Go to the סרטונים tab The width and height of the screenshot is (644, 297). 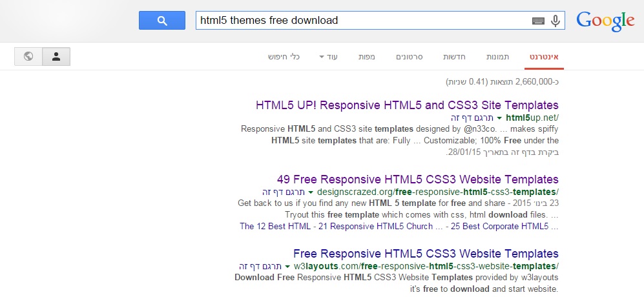click(410, 57)
